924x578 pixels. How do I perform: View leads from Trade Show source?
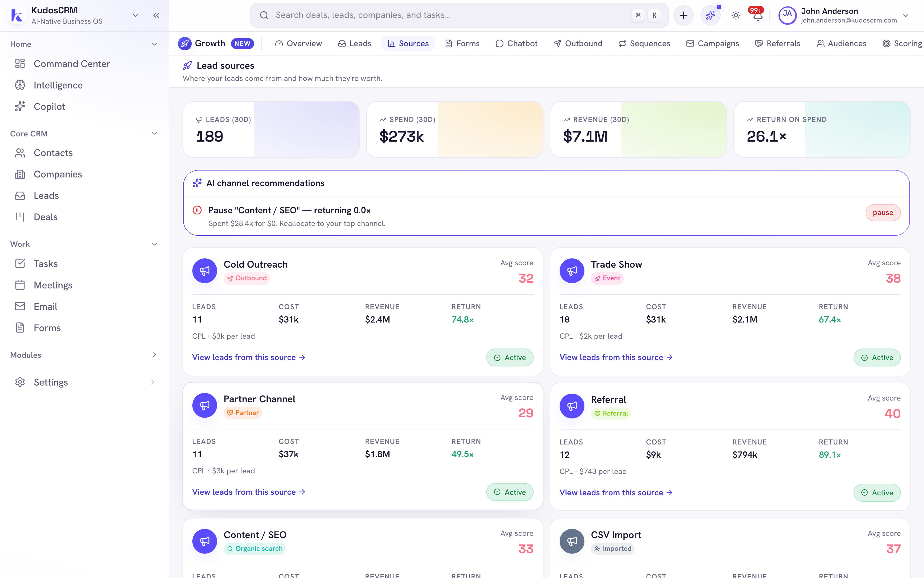(x=616, y=357)
